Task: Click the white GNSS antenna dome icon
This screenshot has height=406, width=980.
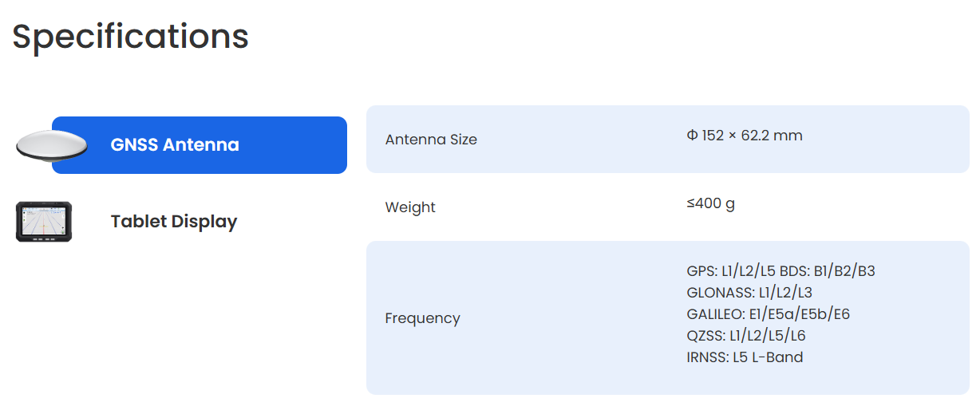Action: (x=49, y=144)
